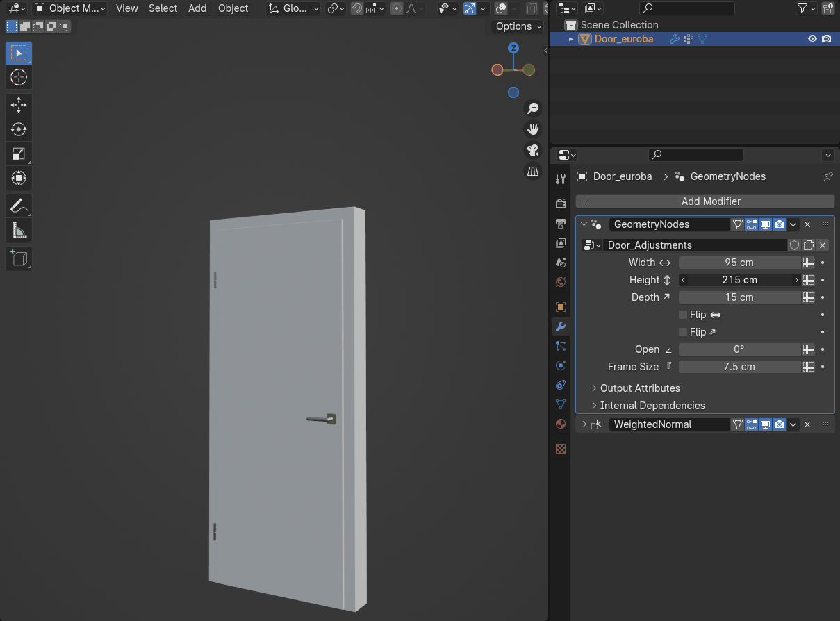Image resolution: width=840 pixels, height=621 pixels.
Task: Open the World properties tab
Action: pyautogui.click(x=561, y=282)
